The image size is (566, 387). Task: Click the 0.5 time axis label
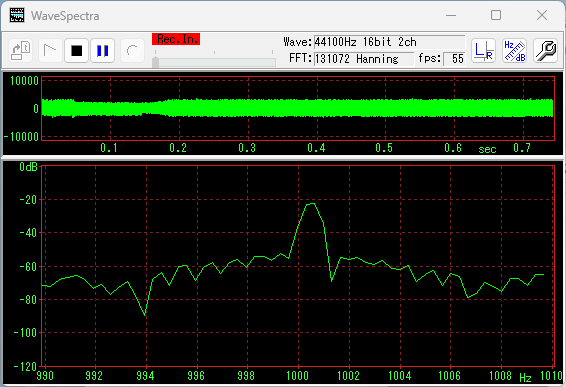pyautogui.click(x=384, y=148)
